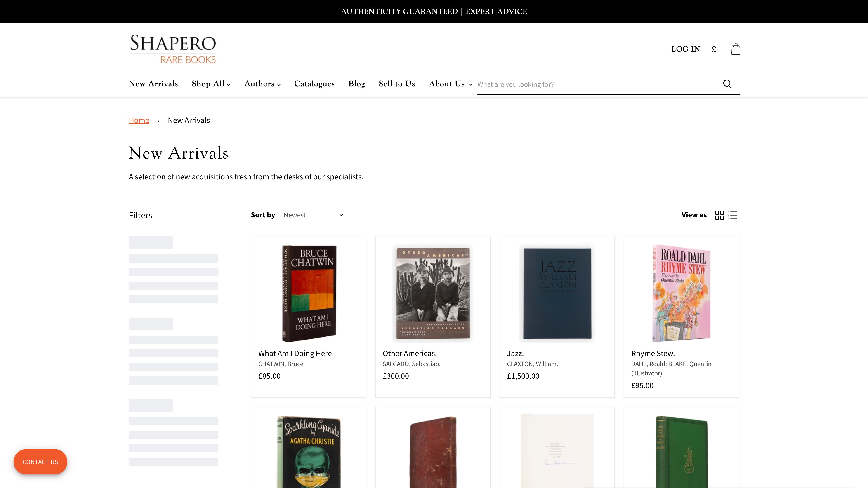The width and height of the screenshot is (868, 488).
Task: Open Rhyme Stew cover image
Action: coord(681,293)
